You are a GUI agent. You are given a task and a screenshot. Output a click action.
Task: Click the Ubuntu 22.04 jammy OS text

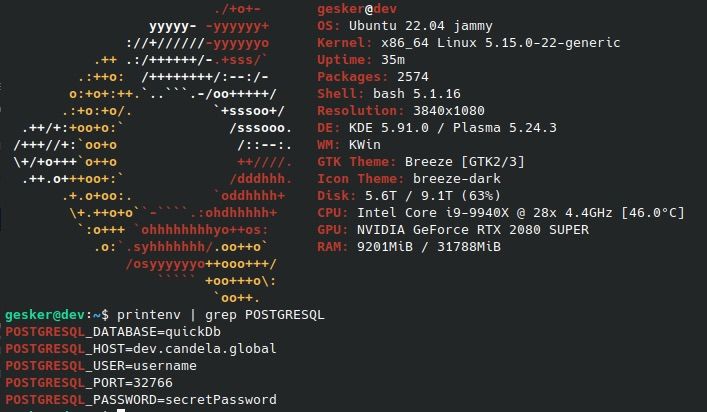click(420, 26)
